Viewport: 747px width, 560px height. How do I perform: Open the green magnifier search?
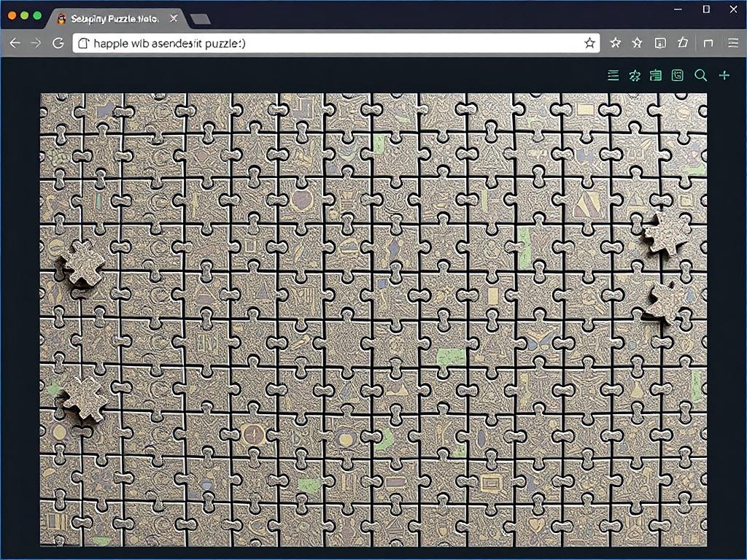tap(700, 75)
